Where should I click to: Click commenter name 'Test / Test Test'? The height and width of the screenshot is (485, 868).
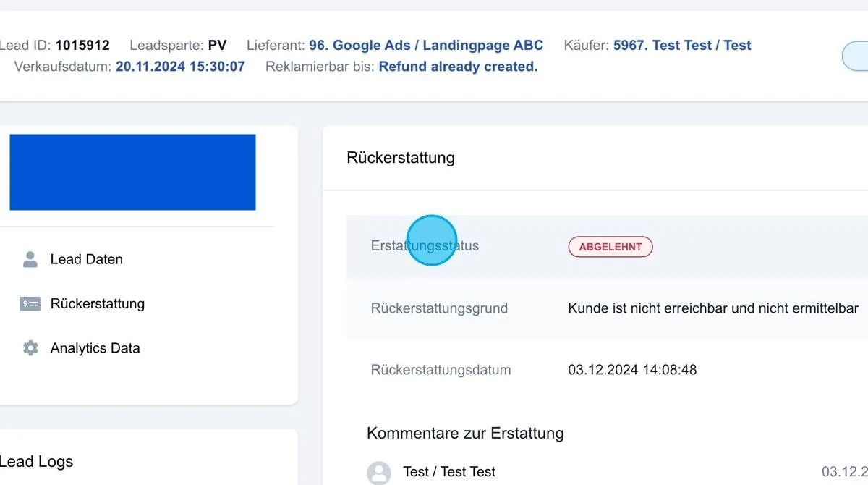click(449, 472)
